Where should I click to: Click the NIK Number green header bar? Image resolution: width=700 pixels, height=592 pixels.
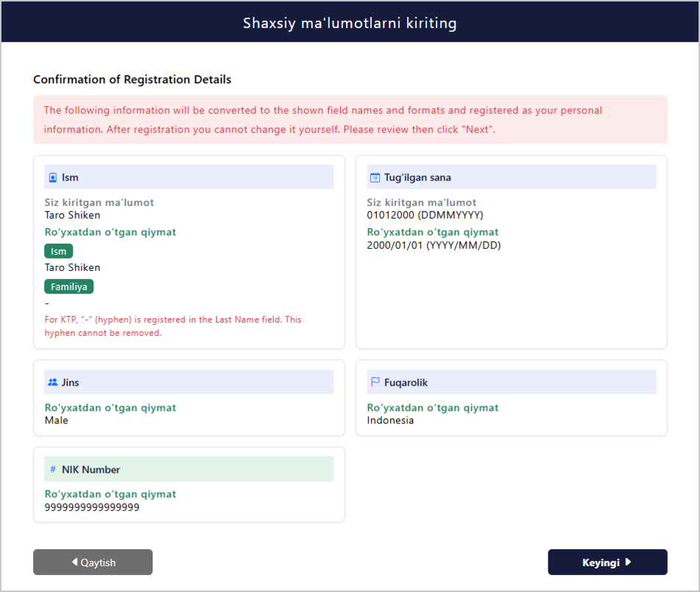pyautogui.click(x=189, y=469)
